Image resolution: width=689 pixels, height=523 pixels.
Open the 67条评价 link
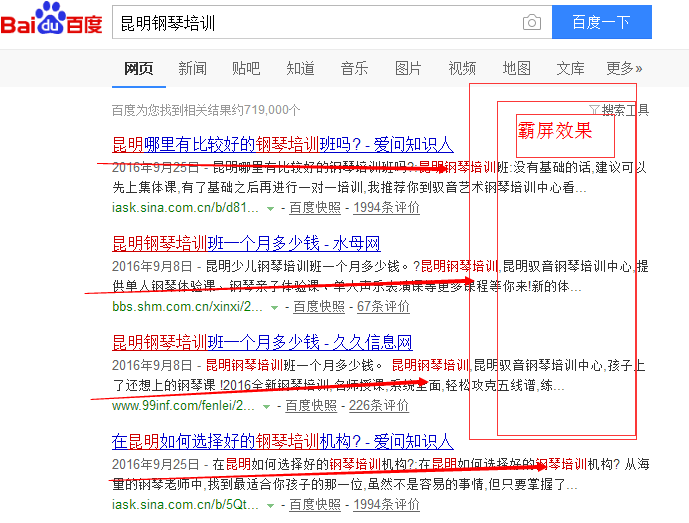pos(383,306)
